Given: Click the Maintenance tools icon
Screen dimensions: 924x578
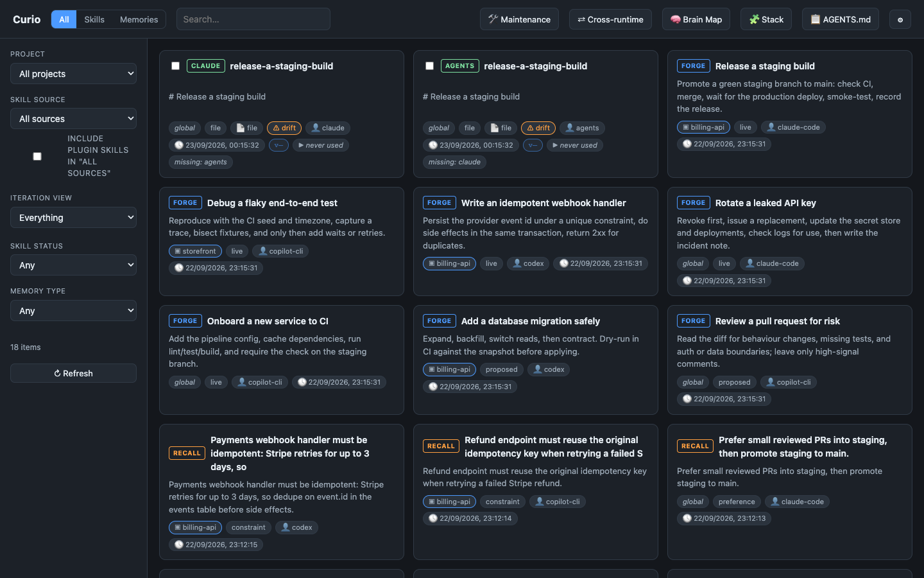Looking at the screenshot, I should tap(493, 19).
